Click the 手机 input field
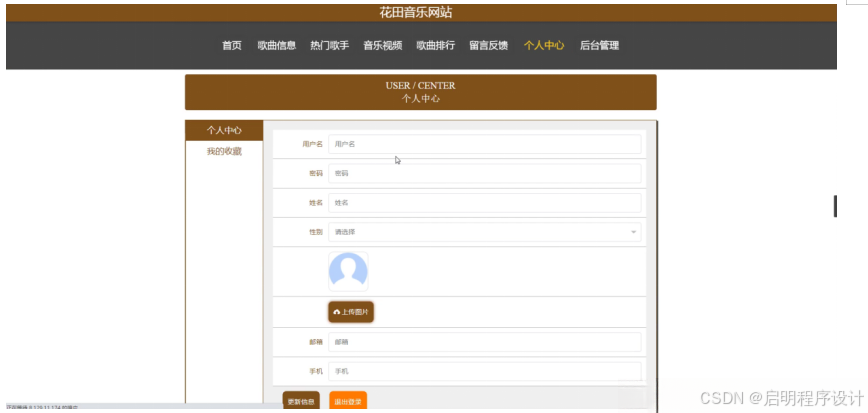Image resolution: width=868 pixels, height=413 pixels. tap(484, 371)
